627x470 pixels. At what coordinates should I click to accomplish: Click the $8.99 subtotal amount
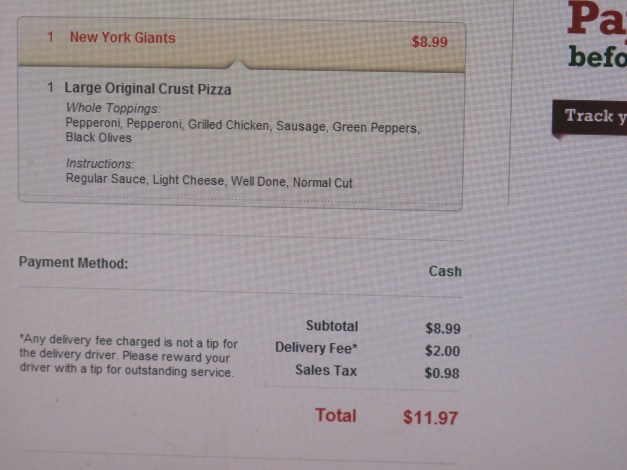[x=442, y=328]
